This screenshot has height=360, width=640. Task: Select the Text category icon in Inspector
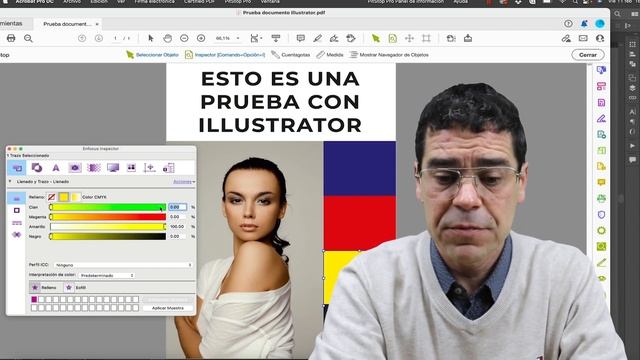point(56,168)
